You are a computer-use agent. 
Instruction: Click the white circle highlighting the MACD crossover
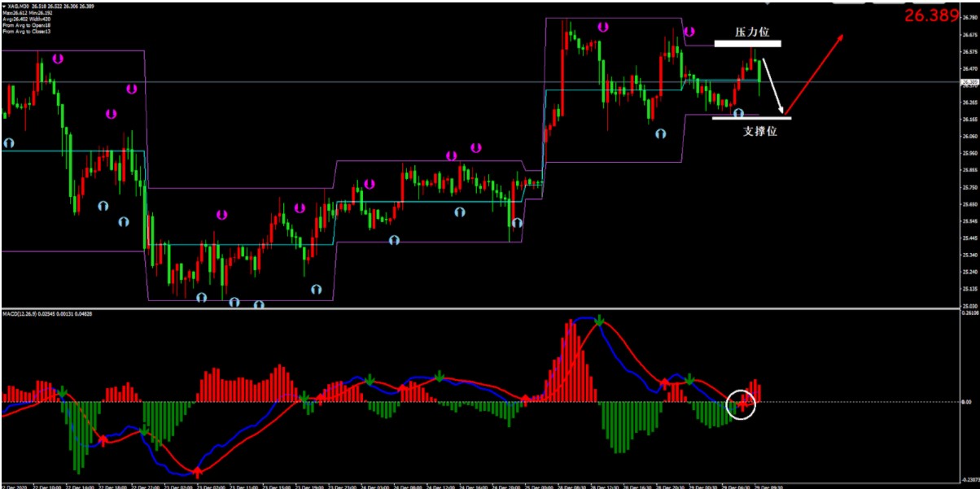[741, 404]
